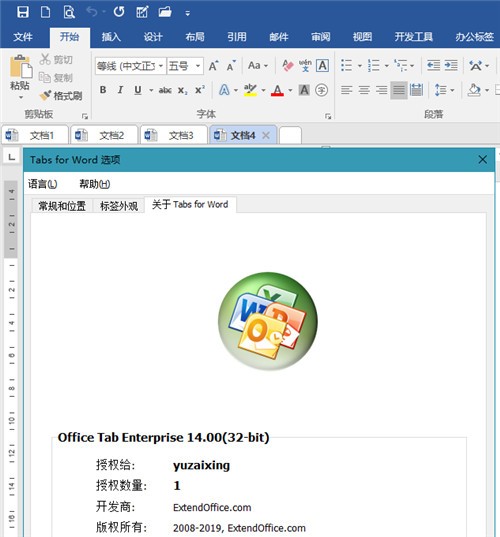500x537 pixels.
Task: Open the 邮件 ribbon tab
Action: [x=278, y=37]
